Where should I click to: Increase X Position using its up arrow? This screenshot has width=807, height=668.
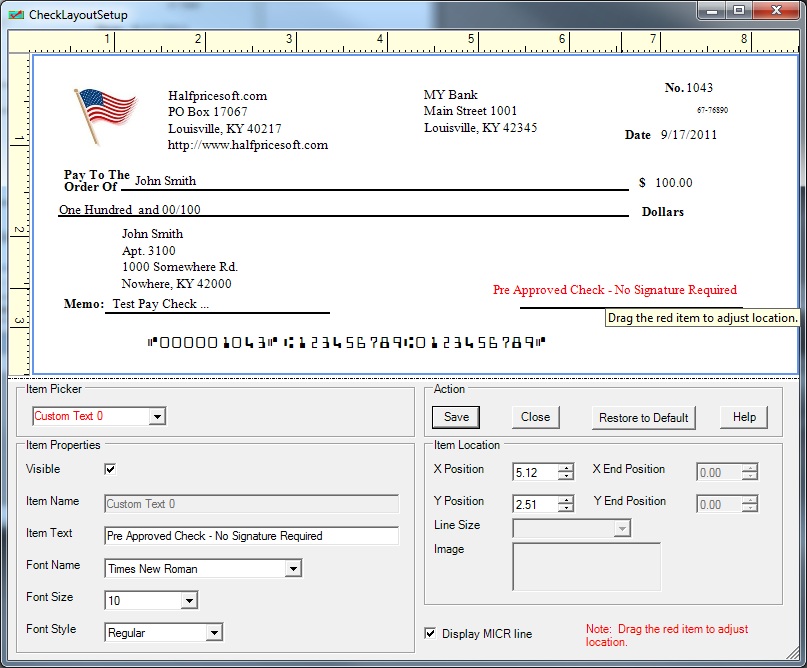565,468
